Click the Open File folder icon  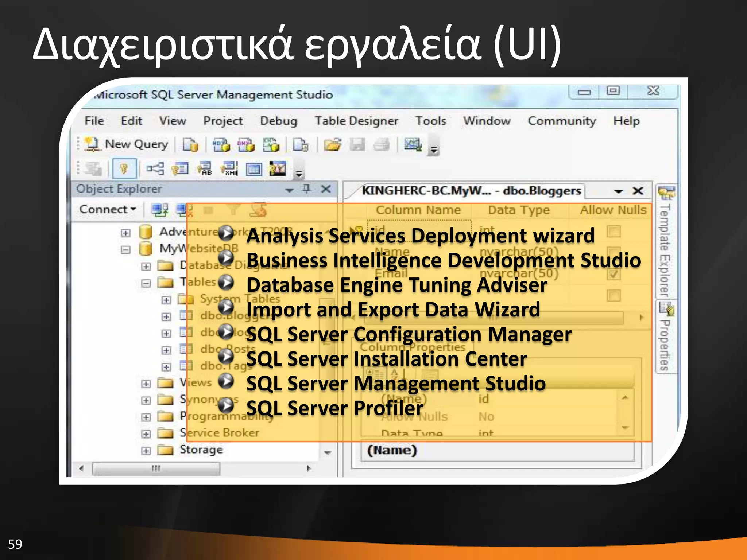pyautogui.click(x=333, y=145)
